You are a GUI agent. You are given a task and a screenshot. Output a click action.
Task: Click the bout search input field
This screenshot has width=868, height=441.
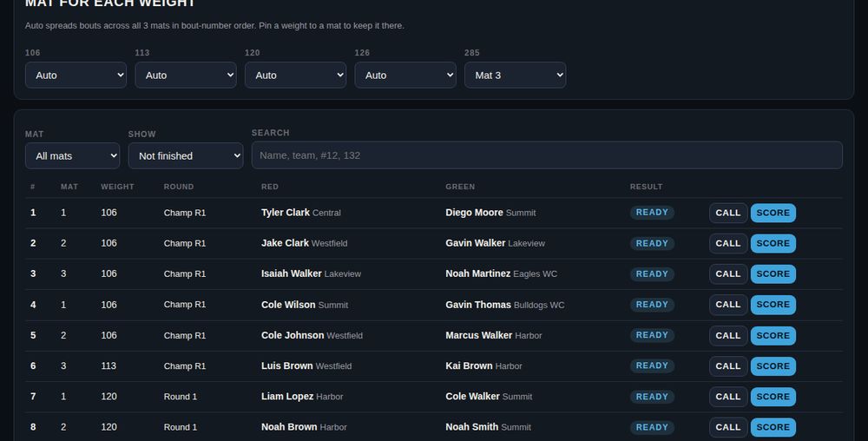547,155
